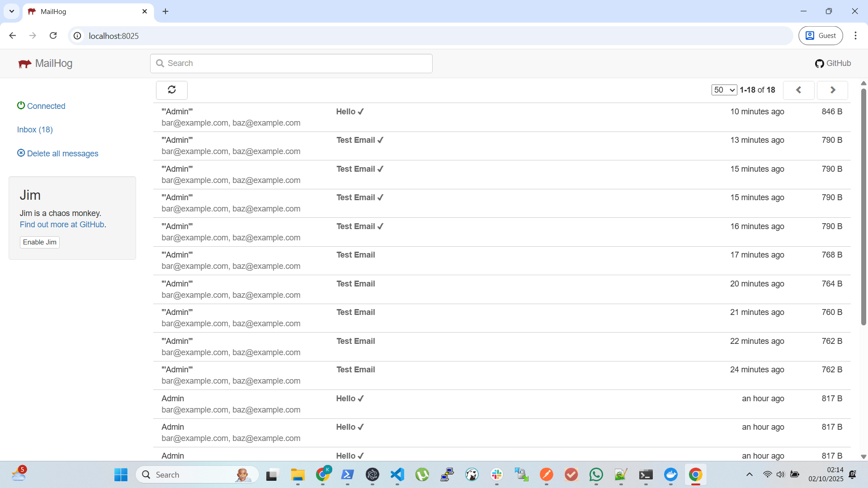The height and width of the screenshot is (488, 868).
Task: Open Chrome's three-dot menu
Action: 855,36
